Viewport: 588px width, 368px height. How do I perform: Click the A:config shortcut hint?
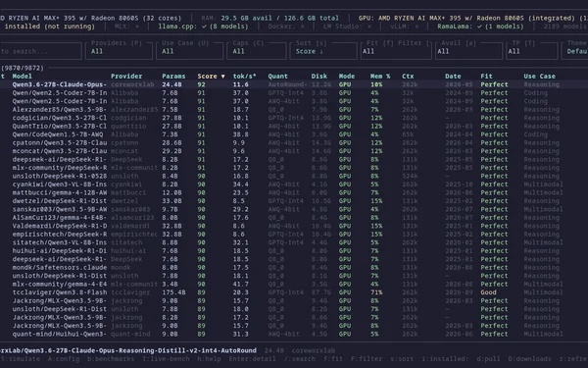64,359
